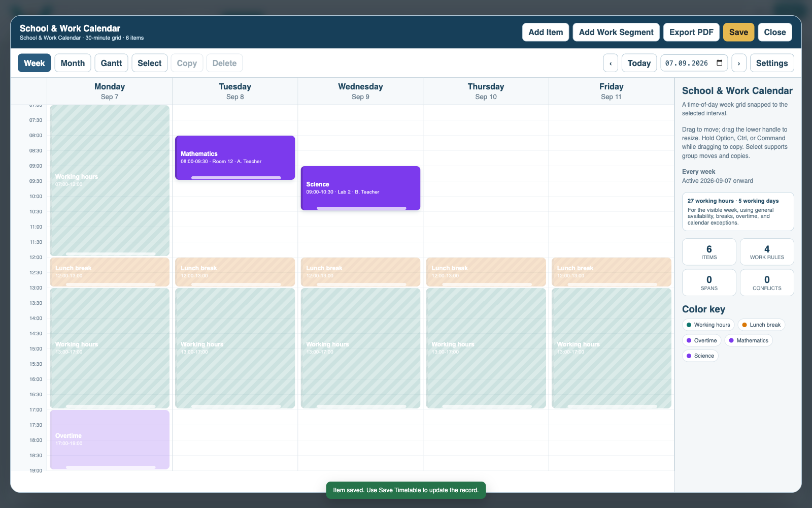Click Overtime color key chip
This screenshot has width=812, height=508.
coord(701,340)
